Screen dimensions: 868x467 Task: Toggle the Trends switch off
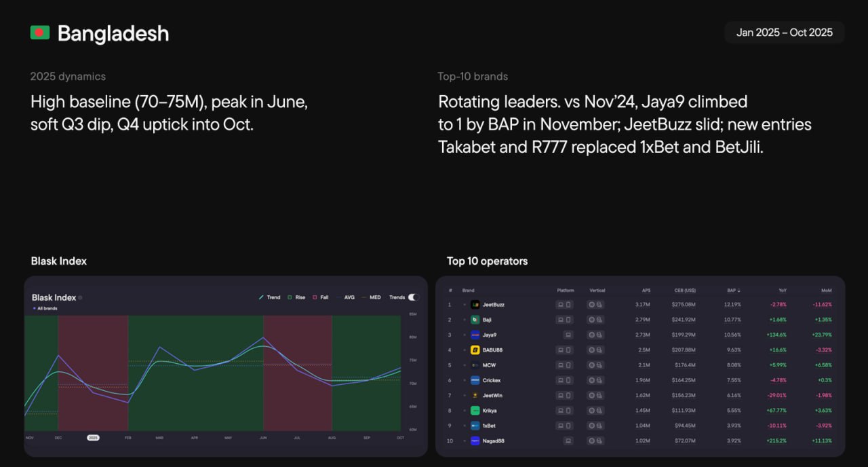[413, 297]
